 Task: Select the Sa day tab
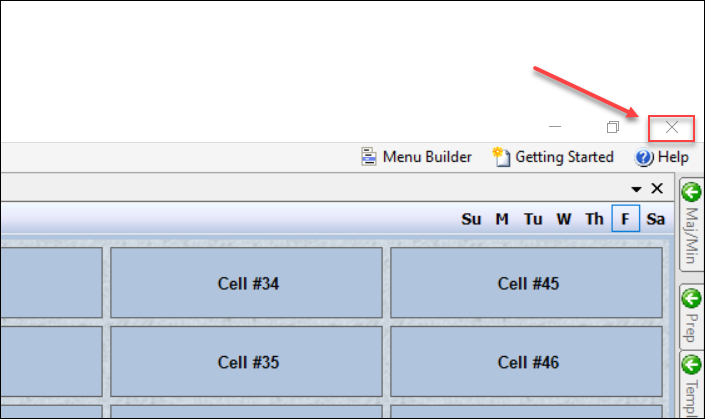(x=656, y=219)
